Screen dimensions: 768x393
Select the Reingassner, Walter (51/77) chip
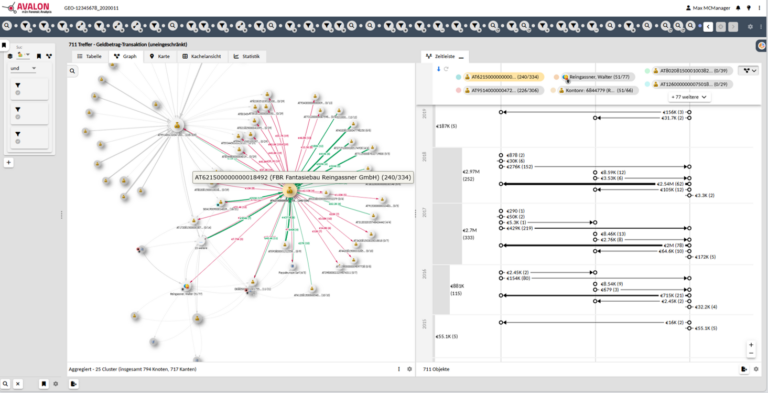[x=599, y=77]
